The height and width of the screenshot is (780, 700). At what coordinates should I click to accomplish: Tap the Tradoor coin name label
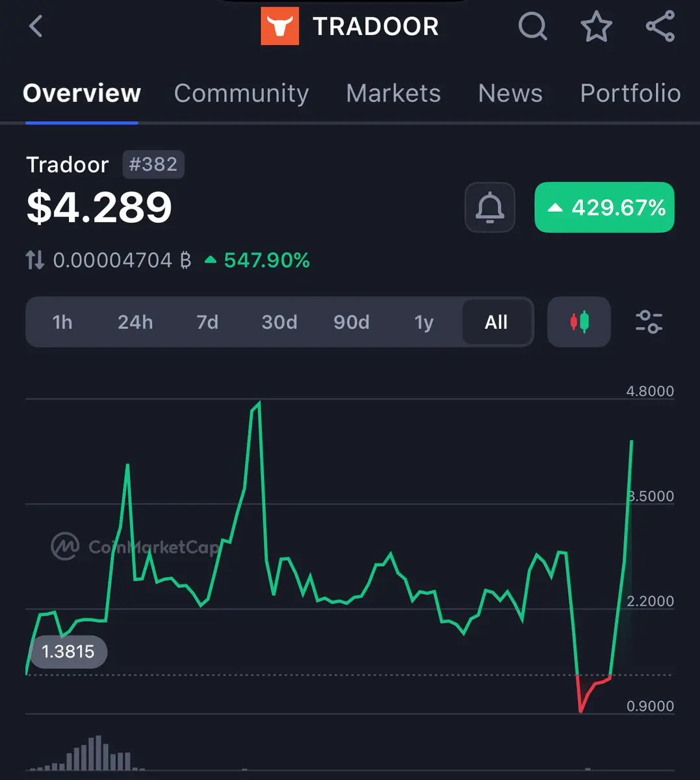68,164
